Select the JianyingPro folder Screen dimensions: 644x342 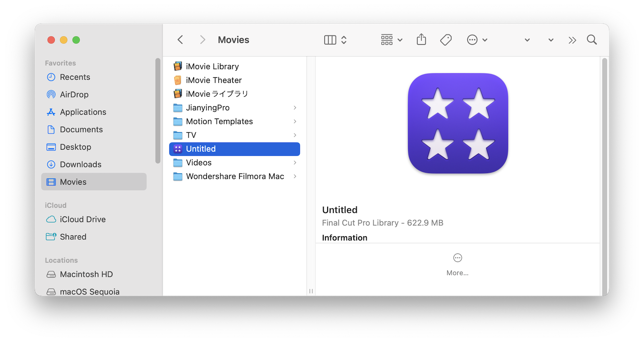pos(235,107)
